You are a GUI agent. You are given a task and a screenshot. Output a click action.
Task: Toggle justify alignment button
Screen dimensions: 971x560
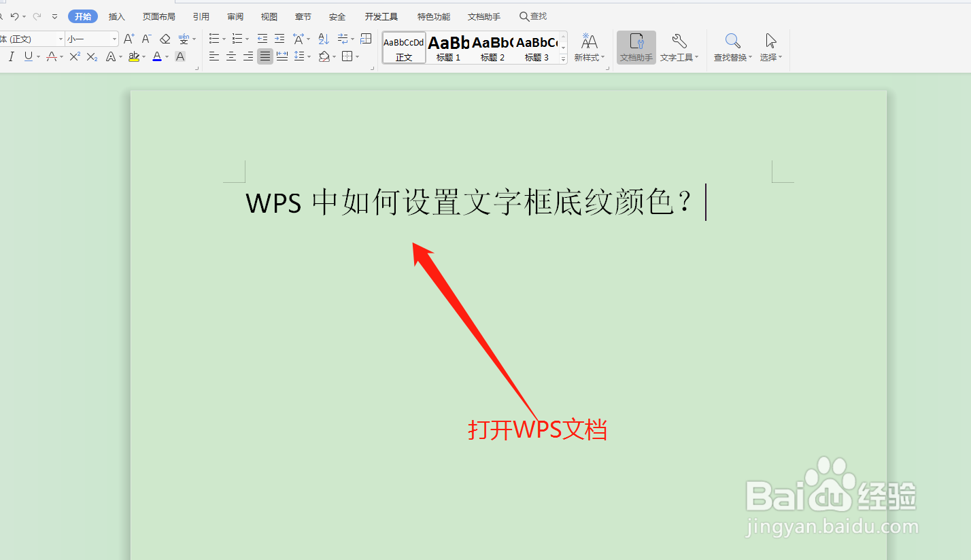(265, 56)
